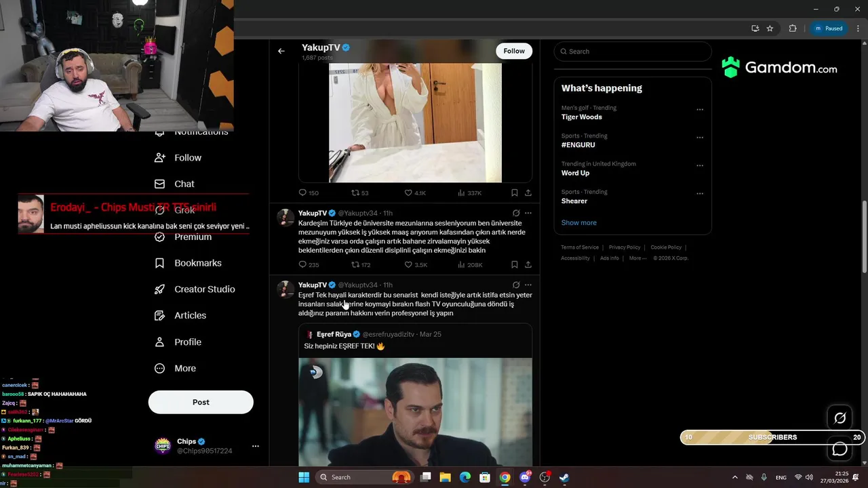Click the white Post button

coord(201,402)
